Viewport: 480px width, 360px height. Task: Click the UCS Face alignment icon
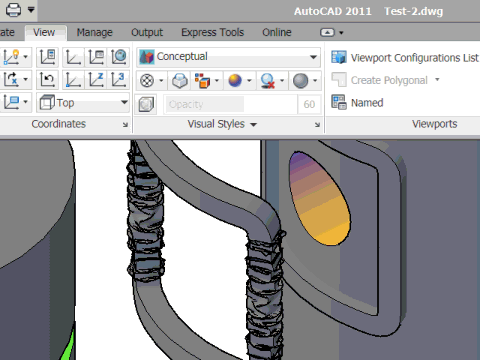11,102
